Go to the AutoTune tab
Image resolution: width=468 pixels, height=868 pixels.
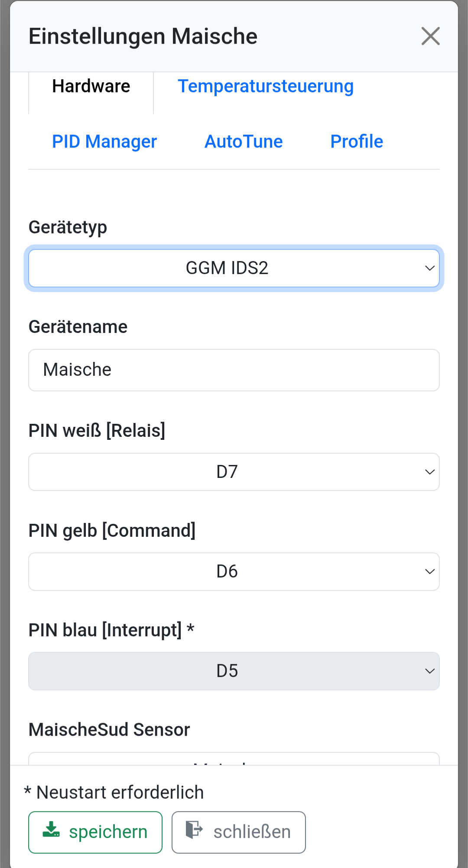point(244,142)
